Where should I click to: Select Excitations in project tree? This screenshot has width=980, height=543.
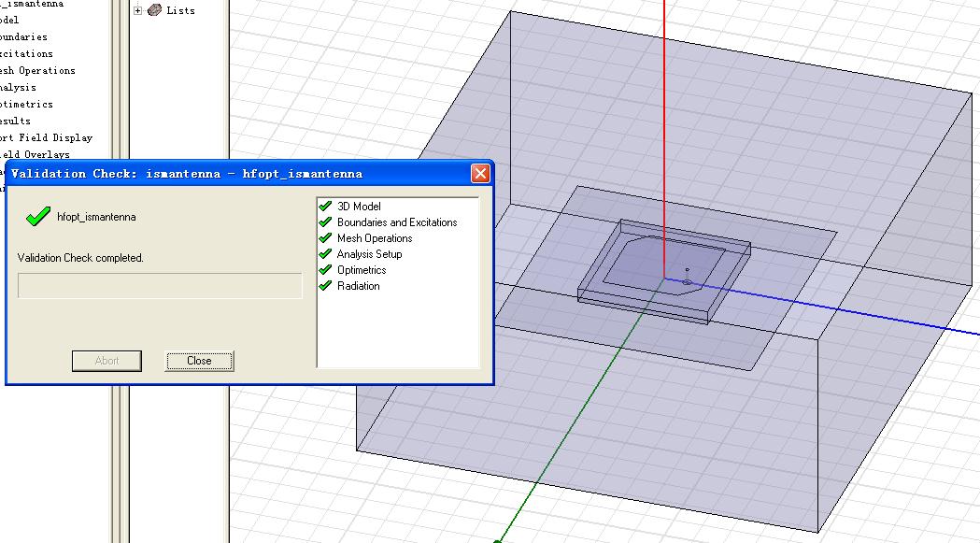[26, 54]
